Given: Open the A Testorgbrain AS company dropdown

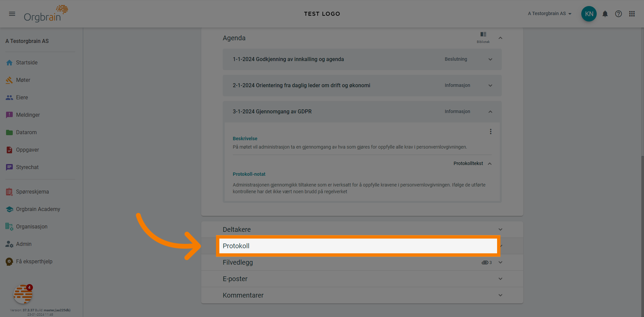Looking at the screenshot, I should click(549, 14).
